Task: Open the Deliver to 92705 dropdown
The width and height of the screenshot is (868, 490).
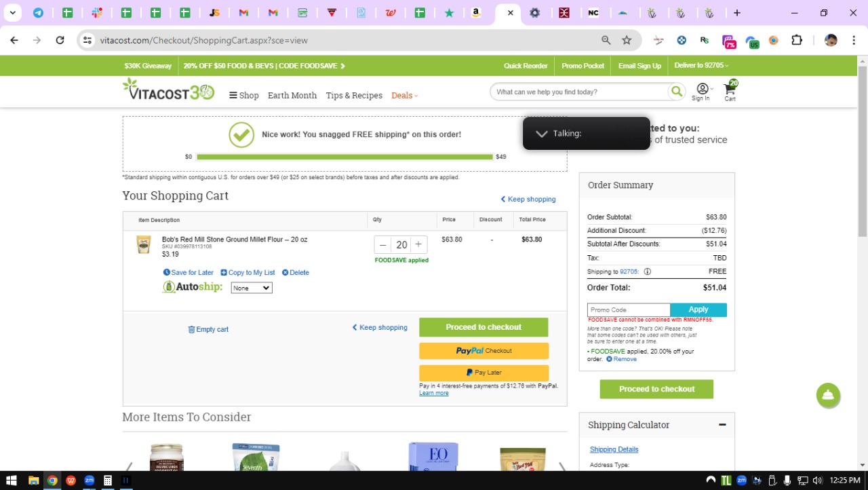Action: pyautogui.click(x=701, y=66)
